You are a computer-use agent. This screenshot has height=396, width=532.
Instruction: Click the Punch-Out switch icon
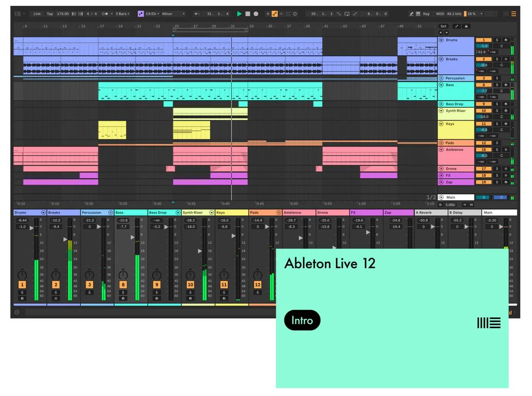pyautogui.click(x=355, y=14)
